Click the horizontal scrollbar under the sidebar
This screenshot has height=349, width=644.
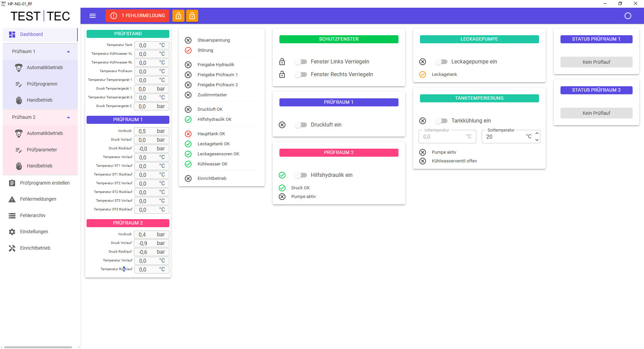pos(38,347)
